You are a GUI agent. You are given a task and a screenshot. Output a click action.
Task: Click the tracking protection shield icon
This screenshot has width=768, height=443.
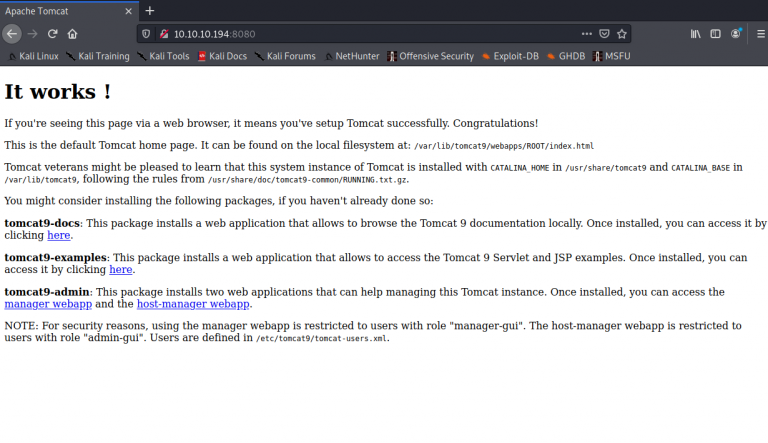coord(146,34)
